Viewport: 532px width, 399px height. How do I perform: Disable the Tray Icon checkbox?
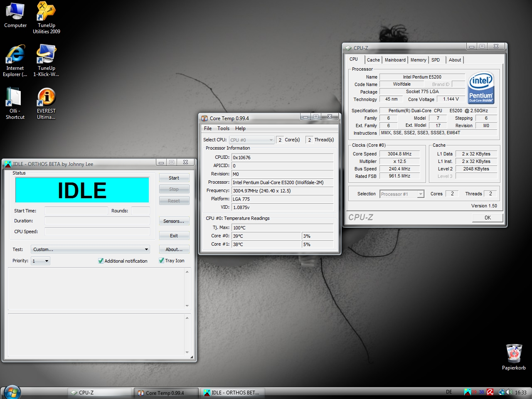pos(161,261)
